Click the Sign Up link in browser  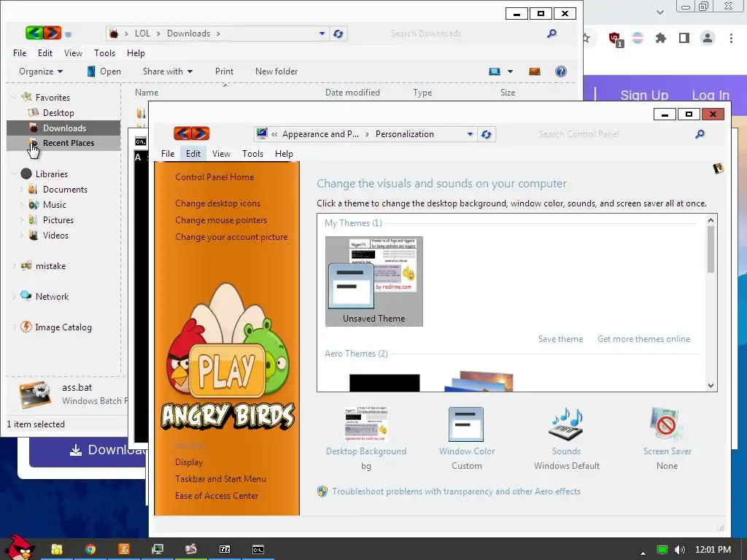[x=644, y=96]
